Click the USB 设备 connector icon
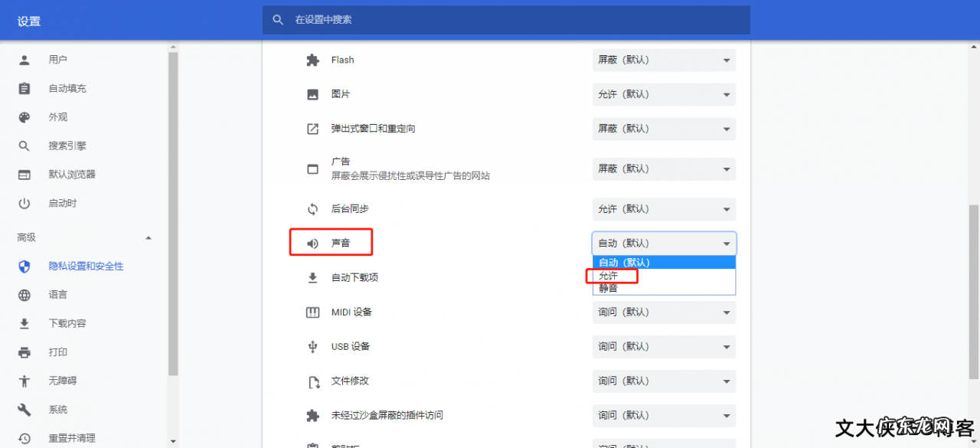This screenshot has width=980, height=448. pyautogui.click(x=312, y=346)
